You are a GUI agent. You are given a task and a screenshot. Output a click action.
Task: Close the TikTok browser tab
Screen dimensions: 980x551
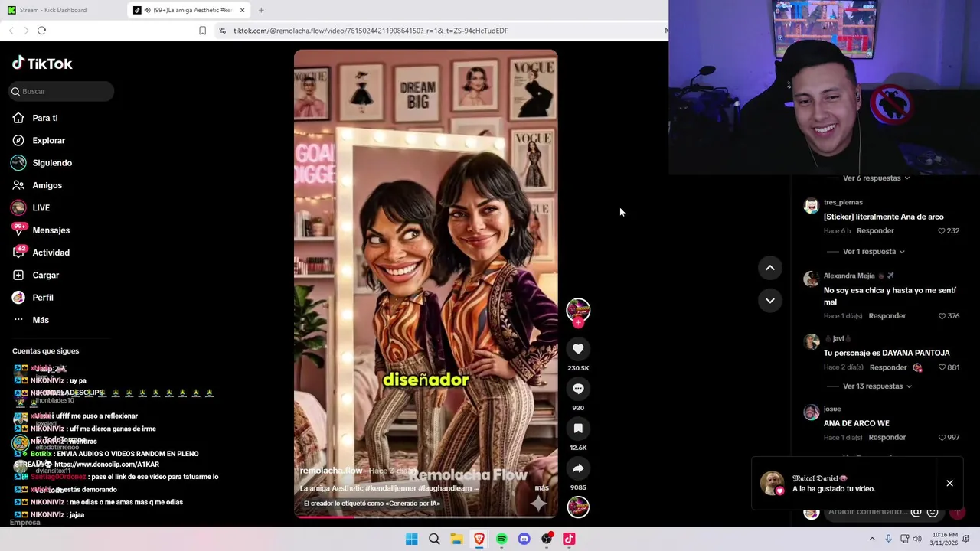pos(243,10)
